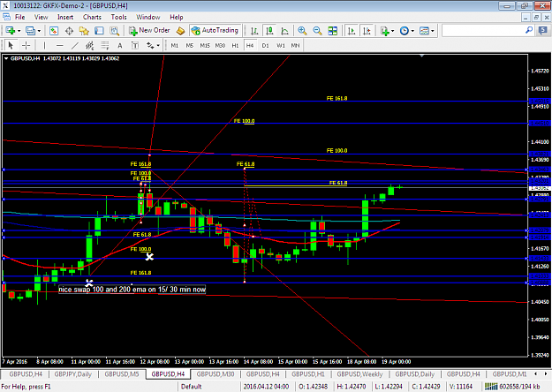Select the Arrows tool icon
This screenshot has height=392, width=552.
point(150,45)
